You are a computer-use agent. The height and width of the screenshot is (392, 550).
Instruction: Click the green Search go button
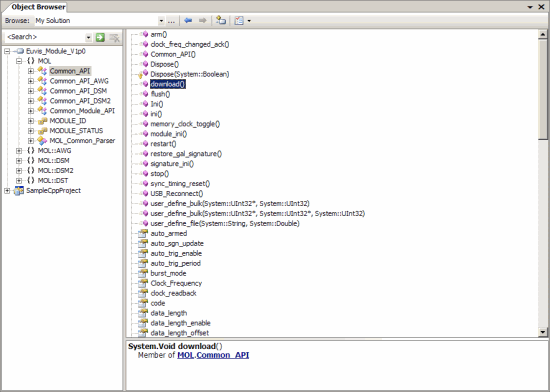[100, 37]
